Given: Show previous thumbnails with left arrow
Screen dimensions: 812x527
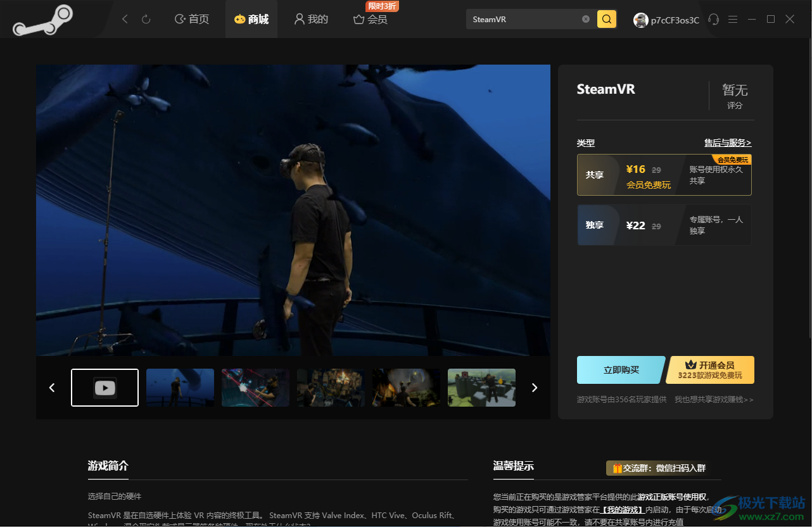Looking at the screenshot, I should coord(52,388).
